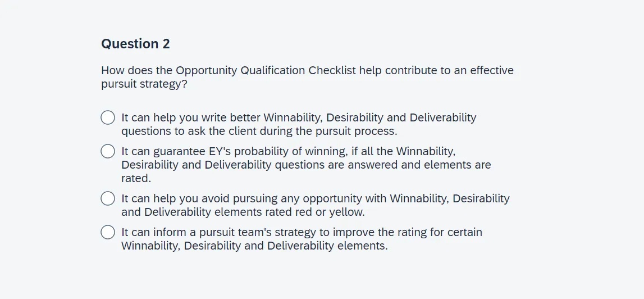
Task: Click the line 'questions to ask the client'
Action: click(x=259, y=131)
